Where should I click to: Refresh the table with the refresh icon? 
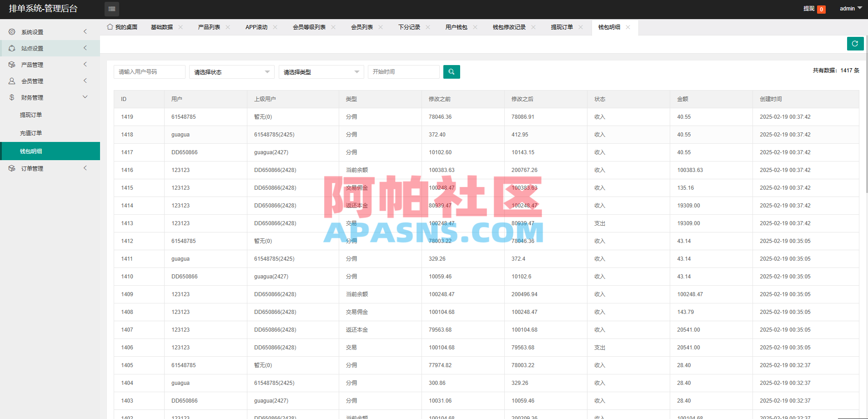(855, 43)
